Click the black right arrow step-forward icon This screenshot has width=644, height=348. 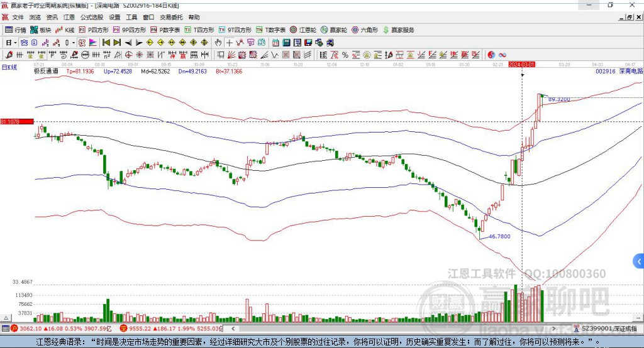[139, 43]
